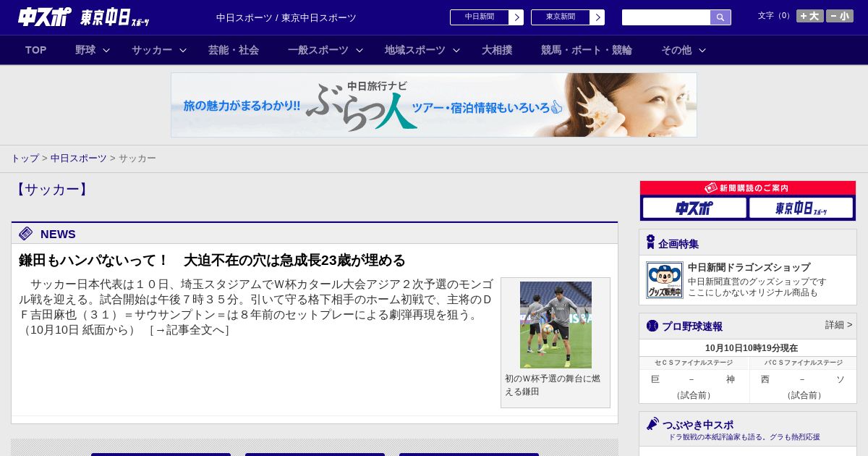The image size is (868, 456).
Task: Expand the 地域スポーツ dropdown chevron
Action: click(x=456, y=50)
